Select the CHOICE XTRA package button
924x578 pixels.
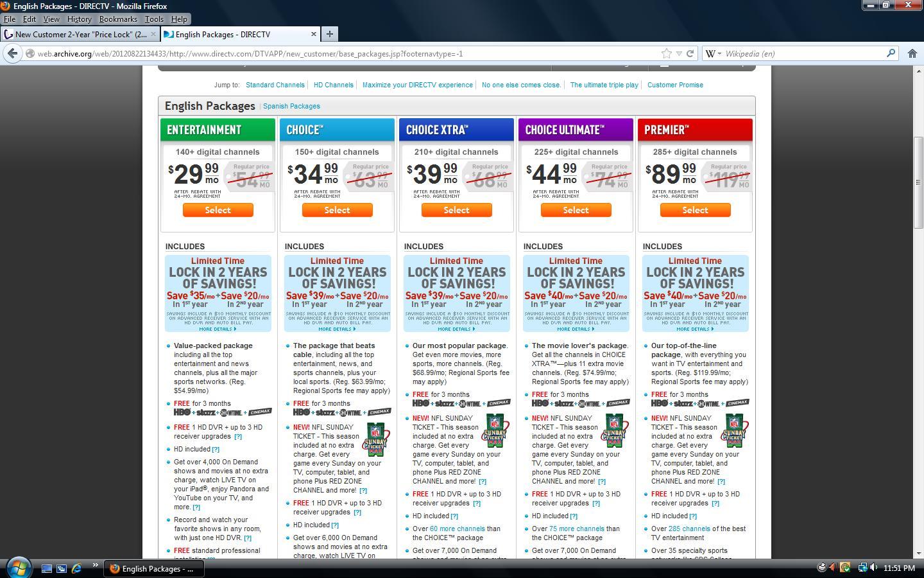click(456, 210)
